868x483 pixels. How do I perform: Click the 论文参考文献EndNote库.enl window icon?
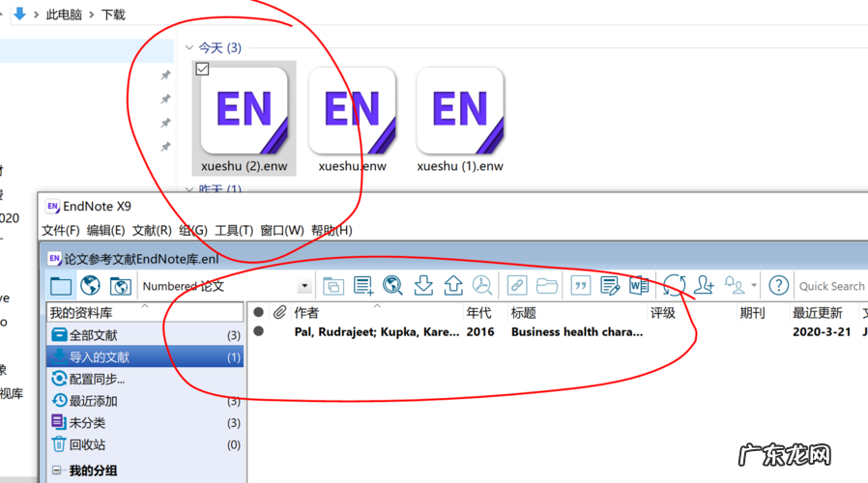55,258
